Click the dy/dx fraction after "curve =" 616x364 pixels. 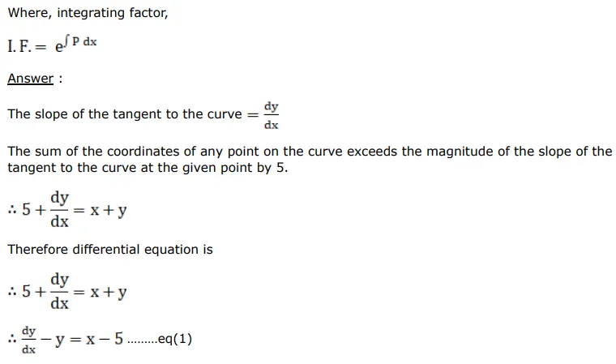click(x=271, y=115)
